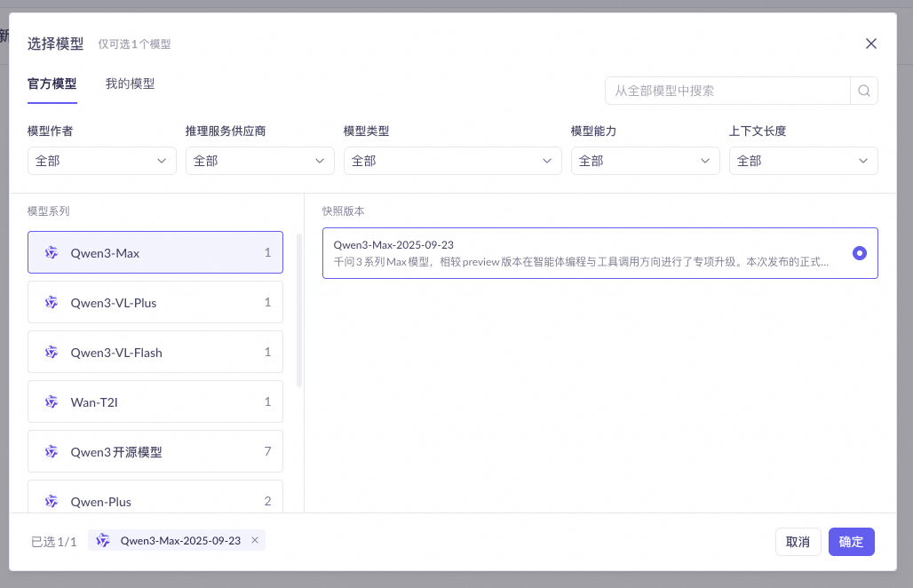Click the 取消 button
This screenshot has width=913, height=588.
tap(798, 542)
